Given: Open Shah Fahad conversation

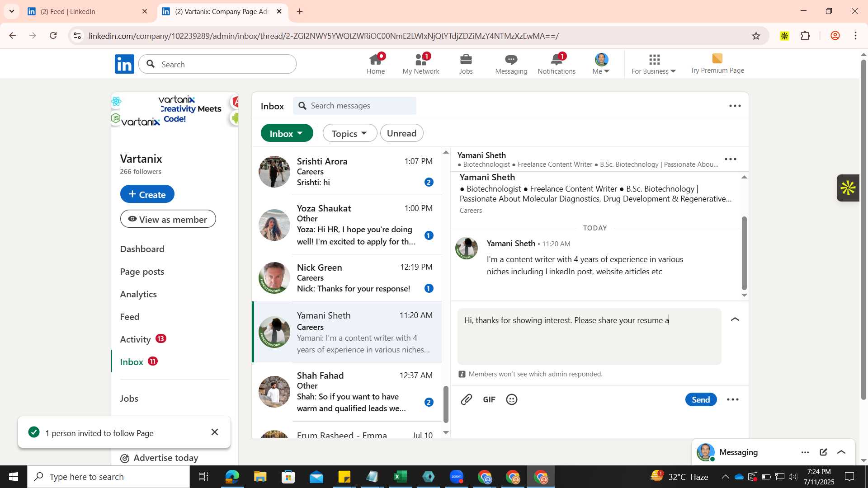Looking at the screenshot, I should [347, 392].
